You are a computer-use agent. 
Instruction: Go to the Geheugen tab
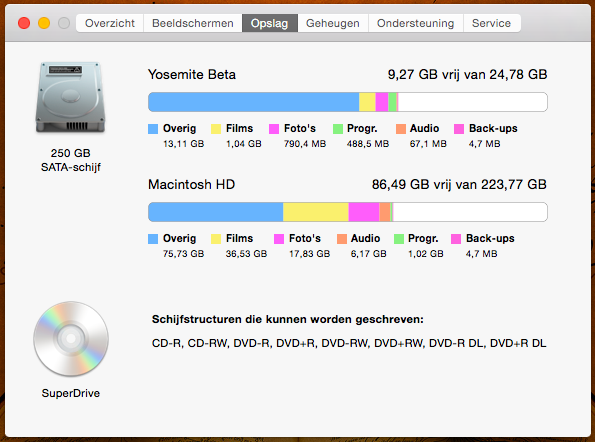[x=333, y=23]
